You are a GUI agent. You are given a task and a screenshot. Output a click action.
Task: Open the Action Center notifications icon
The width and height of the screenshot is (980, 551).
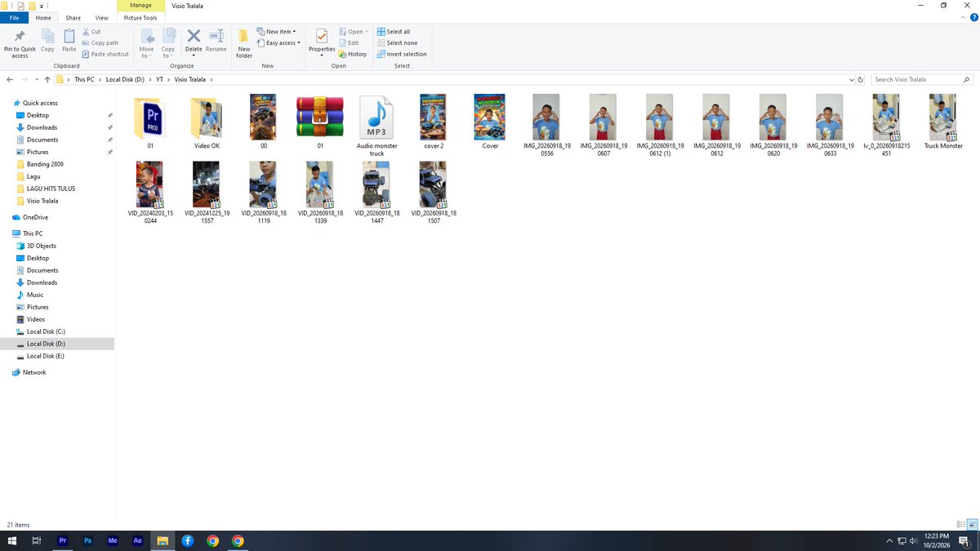(x=964, y=540)
